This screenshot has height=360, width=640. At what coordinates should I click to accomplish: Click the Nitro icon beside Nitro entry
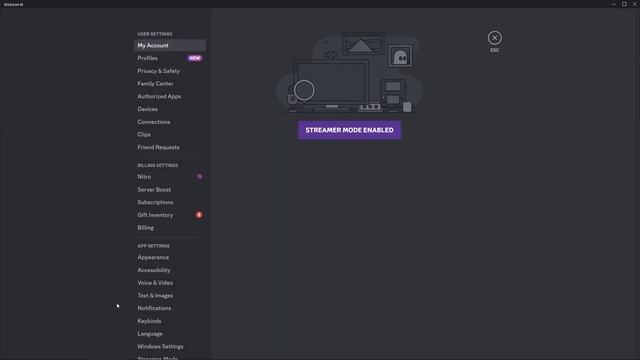point(200,177)
